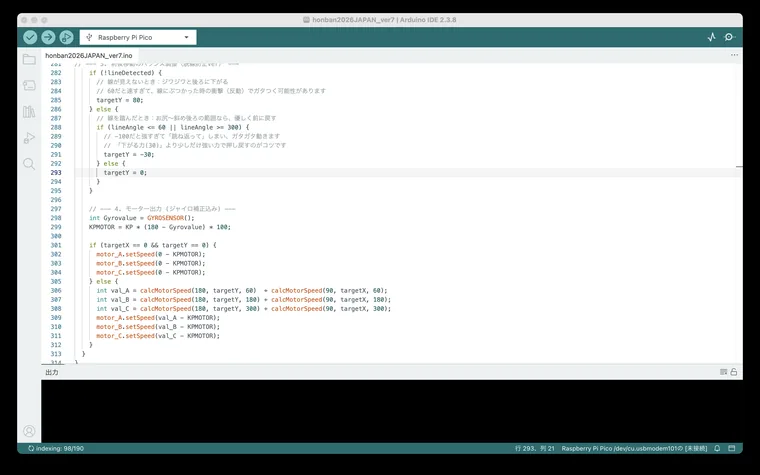Click on code line targetY = 80;
The image size is (760, 475).
(x=120, y=100)
